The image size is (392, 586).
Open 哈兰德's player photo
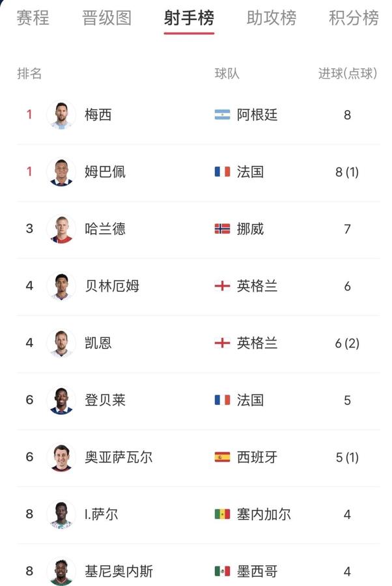pos(61,229)
